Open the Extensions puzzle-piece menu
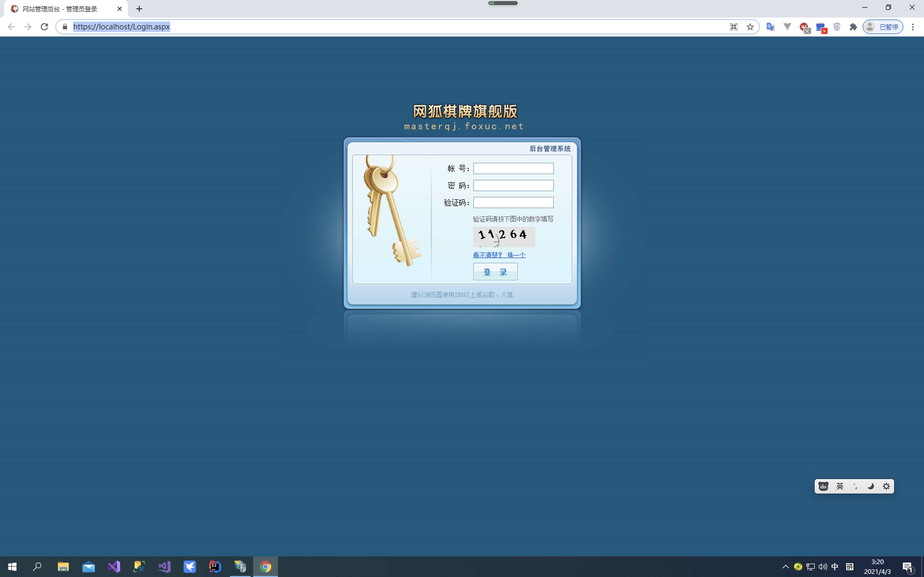This screenshot has height=577, width=924. pyautogui.click(x=853, y=27)
